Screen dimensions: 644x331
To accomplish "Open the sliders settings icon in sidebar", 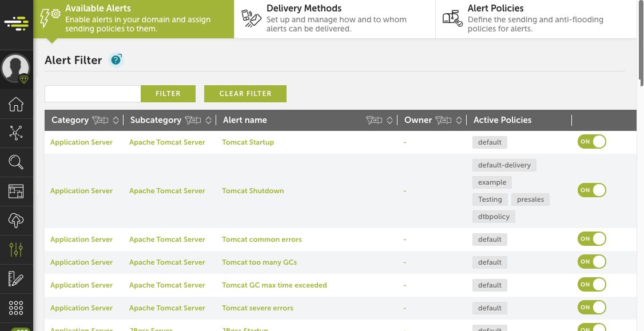I will point(16,249).
